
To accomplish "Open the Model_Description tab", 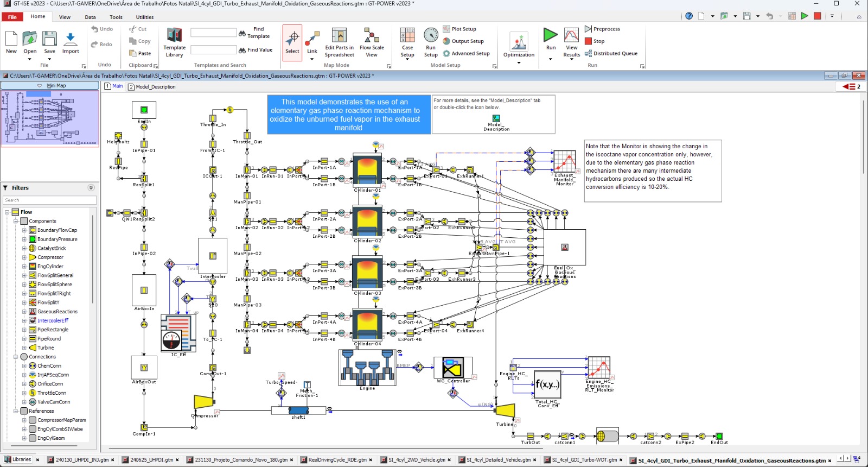I will pos(155,87).
